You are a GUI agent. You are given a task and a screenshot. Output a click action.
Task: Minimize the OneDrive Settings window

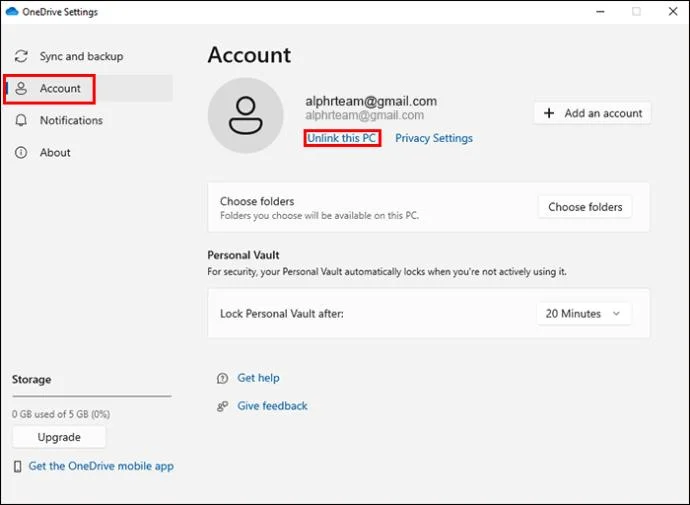tap(600, 11)
